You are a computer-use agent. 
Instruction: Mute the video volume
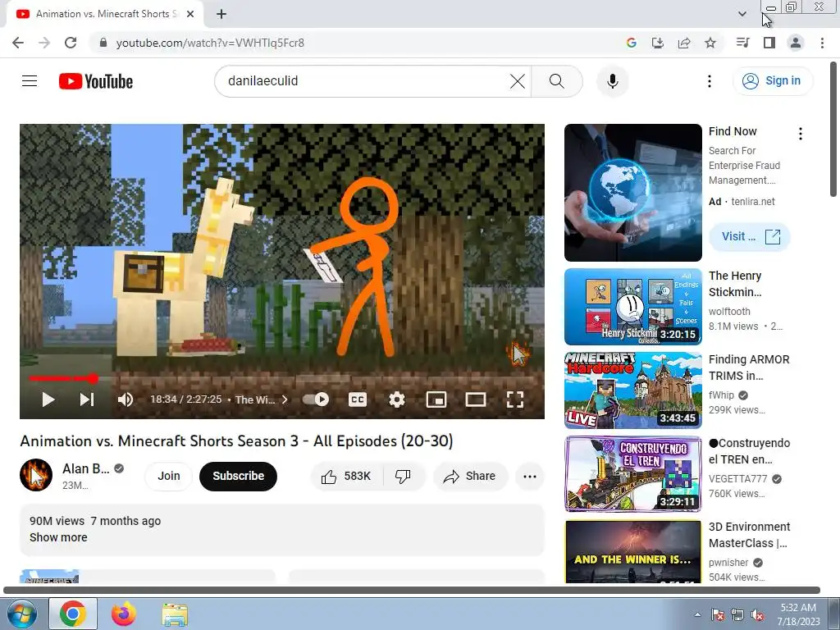tap(126, 399)
